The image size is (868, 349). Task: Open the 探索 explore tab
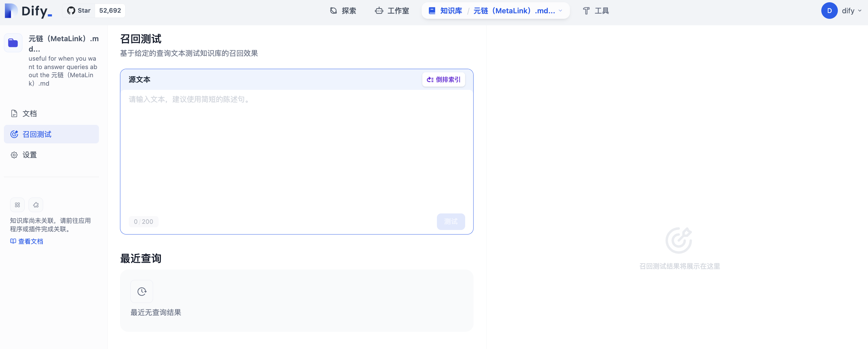(x=343, y=11)
